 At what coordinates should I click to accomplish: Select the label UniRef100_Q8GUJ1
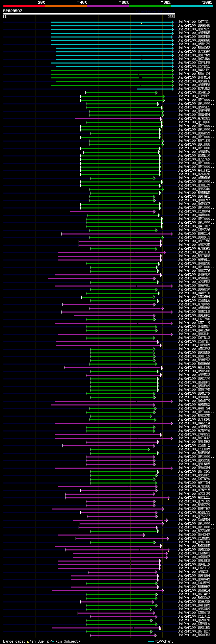194,334
